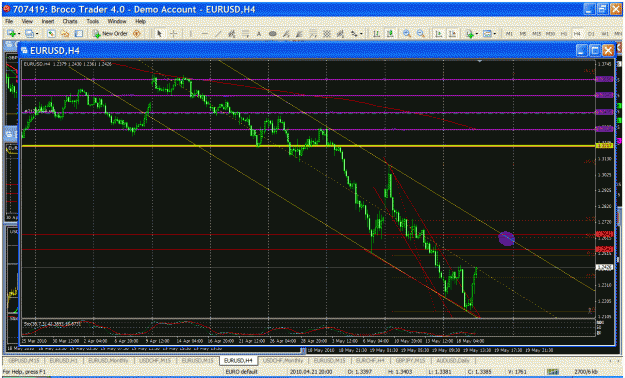The width and height of the screenshot is (625, 378).
Task: Open the View menu
Action: (x=27, y=22)
